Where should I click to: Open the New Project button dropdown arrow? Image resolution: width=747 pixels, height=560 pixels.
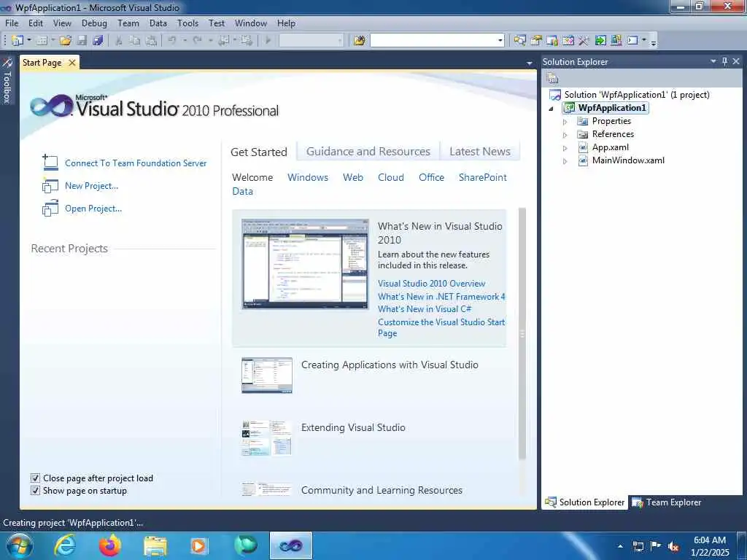pyautogui.click(x=28, y=41)
